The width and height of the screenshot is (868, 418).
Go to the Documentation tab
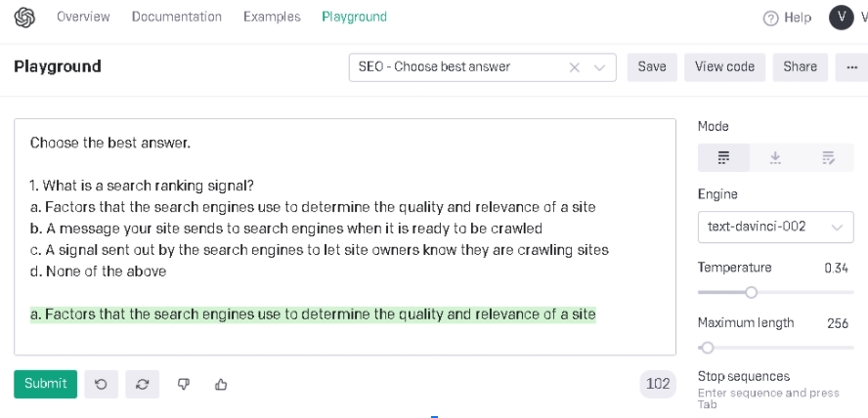click(177, 17)
